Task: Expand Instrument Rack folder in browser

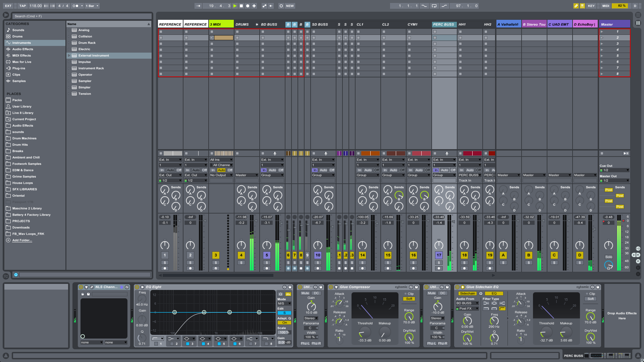Action: pos(69,68)
